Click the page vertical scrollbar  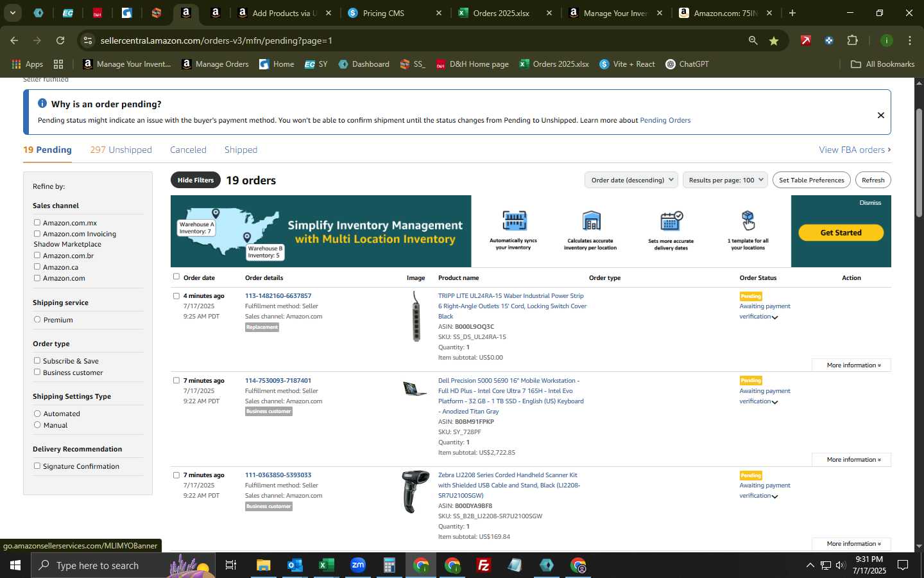coord(919,164)
